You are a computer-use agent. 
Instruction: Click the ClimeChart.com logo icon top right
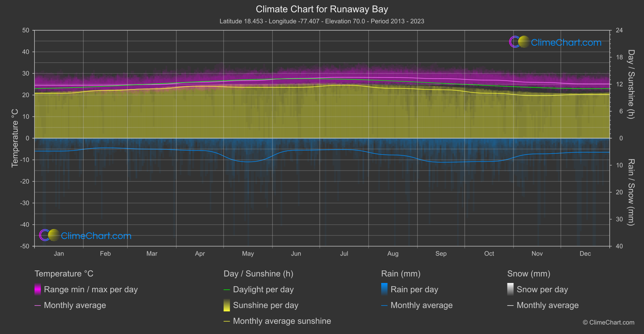pos(519,42)
